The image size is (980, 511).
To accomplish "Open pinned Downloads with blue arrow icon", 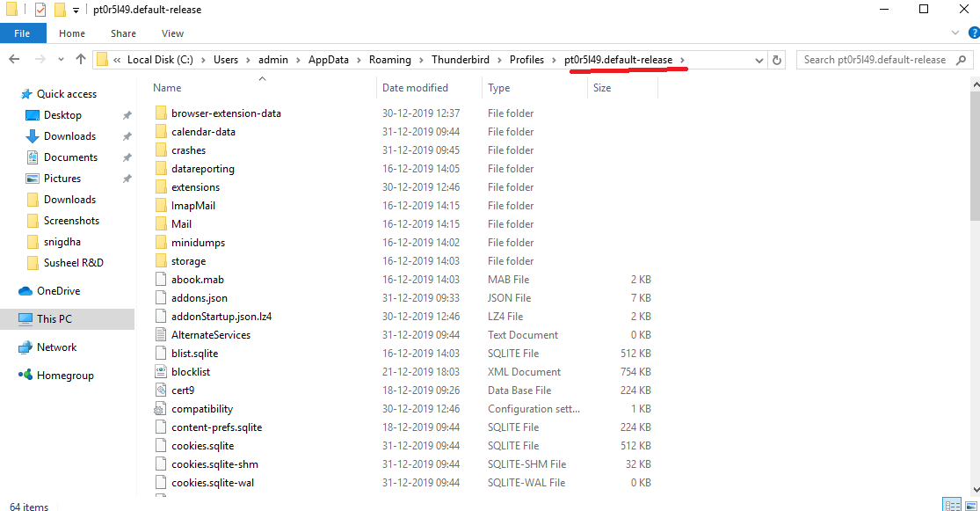I will pyautogui.click(x=69, y=136).
